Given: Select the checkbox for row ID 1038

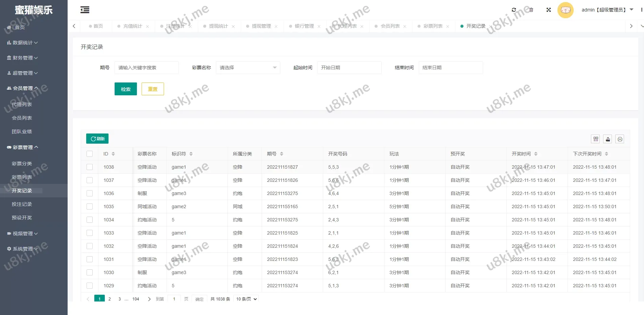Looking at the screenshot, I should click(90, 167).
